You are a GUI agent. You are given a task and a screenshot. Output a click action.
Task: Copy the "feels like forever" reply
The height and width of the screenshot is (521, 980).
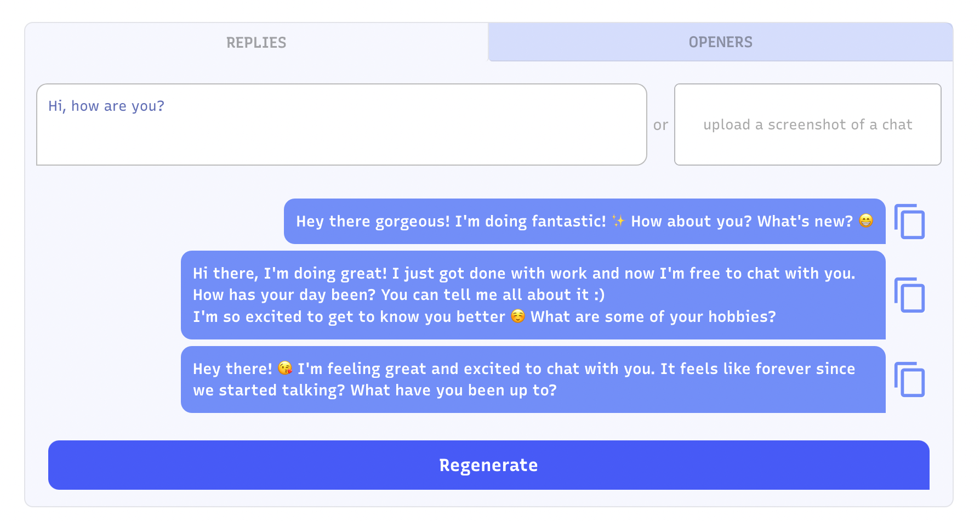(909, 380)
